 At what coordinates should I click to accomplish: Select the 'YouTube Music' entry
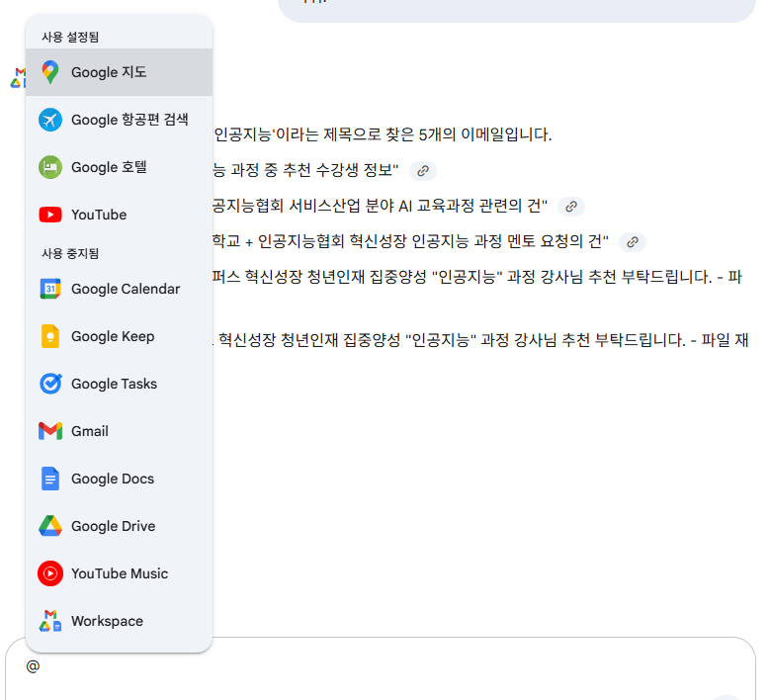pos(119,573)
